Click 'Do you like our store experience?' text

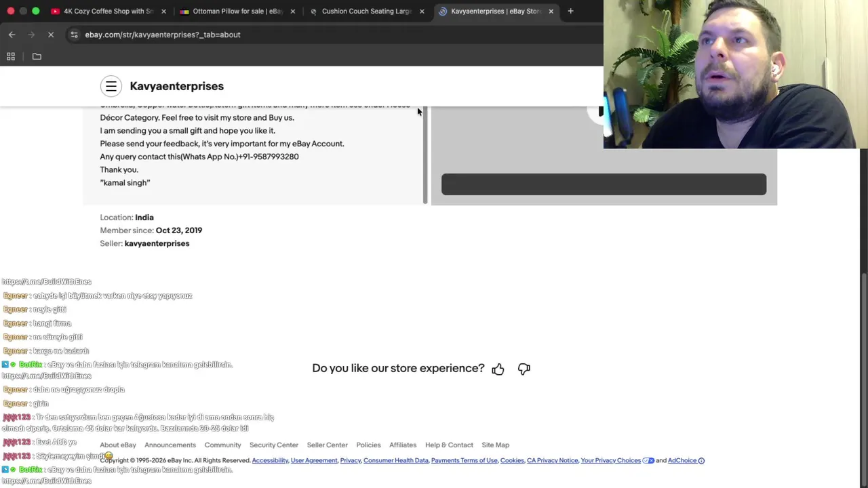[x=398, y=369]
